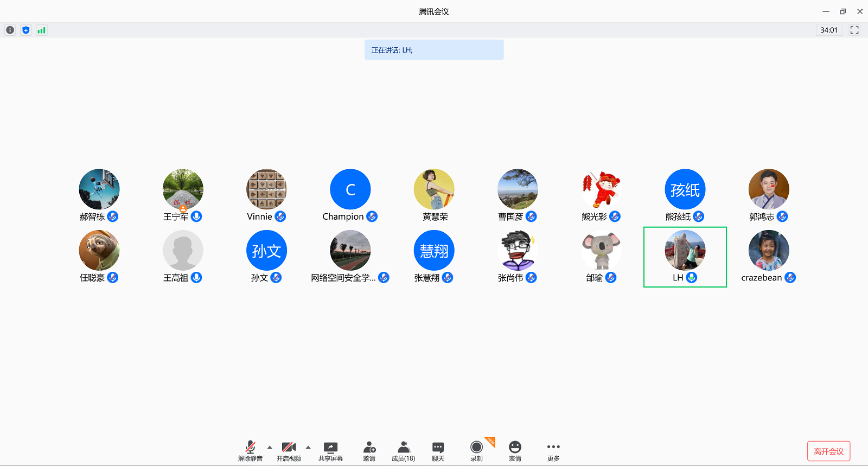Open the chat panel

[x=438, y=451]
